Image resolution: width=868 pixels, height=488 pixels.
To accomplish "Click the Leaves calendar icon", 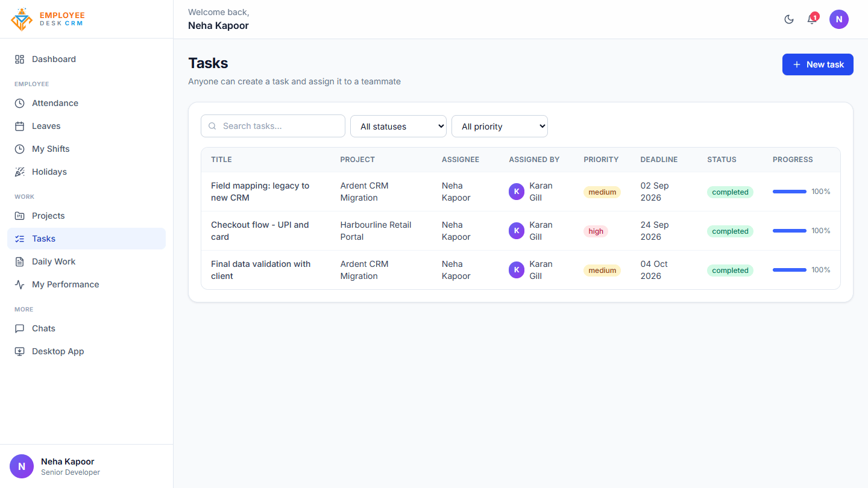I will [20, 126].
